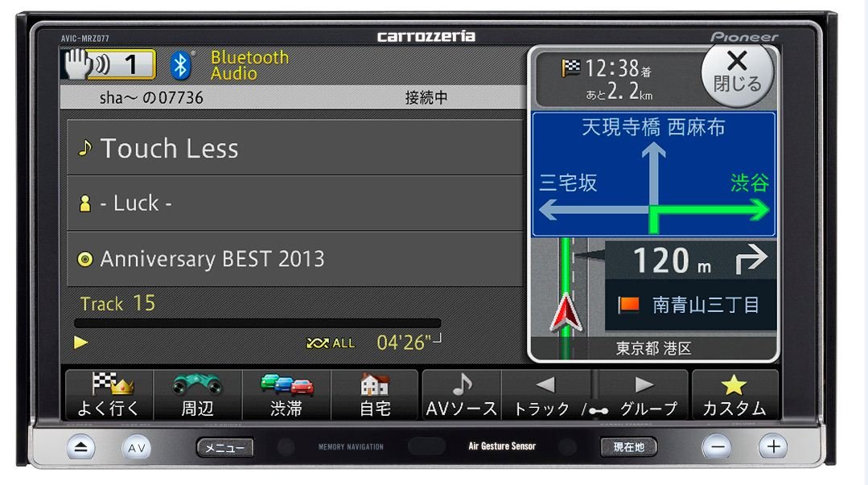Tap play to toggle playback state
This screenshot has width=868, height=485.
[x=80, y=343]
